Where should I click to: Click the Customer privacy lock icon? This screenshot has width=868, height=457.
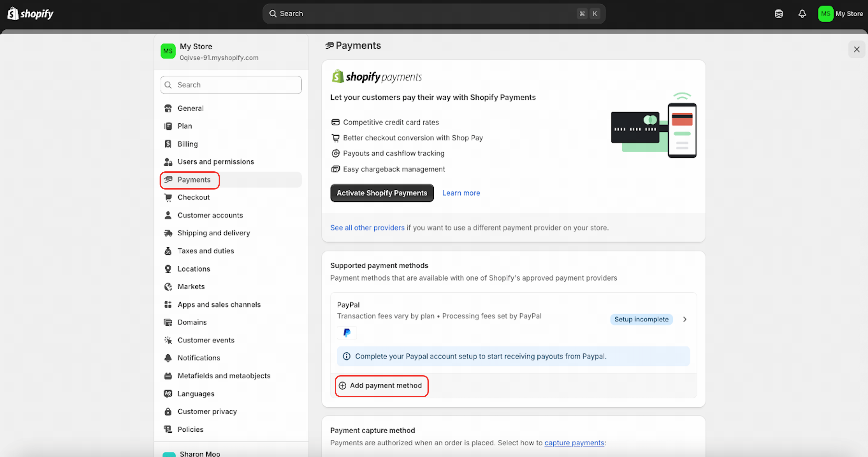(168, 412)
